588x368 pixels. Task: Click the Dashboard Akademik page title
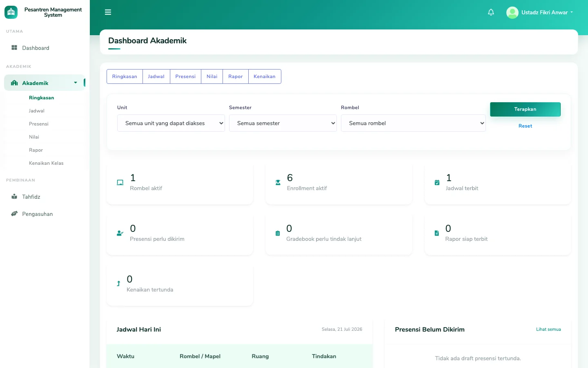147,40
